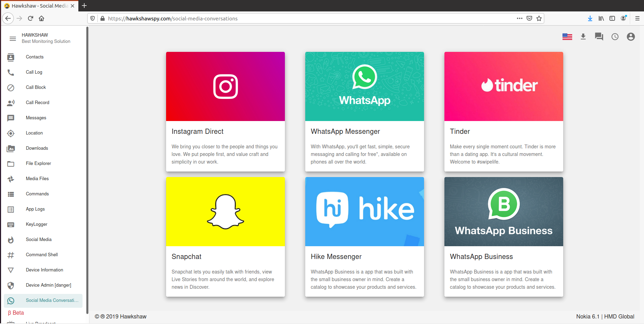Open page actions three-dots menu in address bar
Viewport: 644px width, 324px height.
(520, 18)
